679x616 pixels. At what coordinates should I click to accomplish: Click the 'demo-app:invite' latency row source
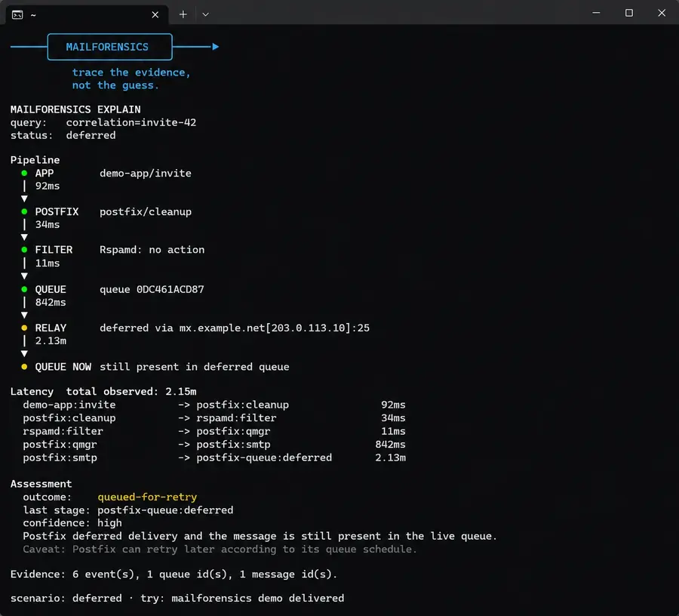(x=69, y=405)
